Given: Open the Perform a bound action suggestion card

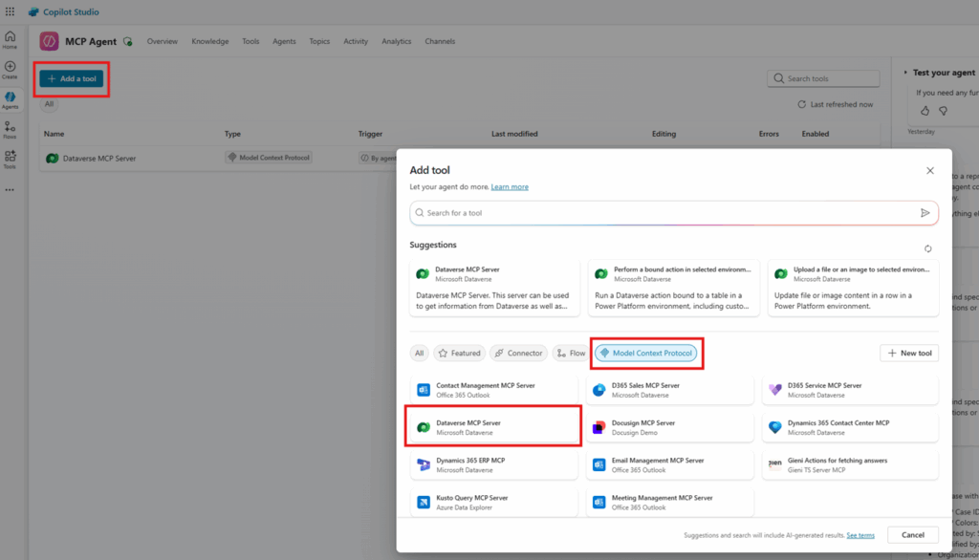Looking at the screenshot, I should (674, 288).
